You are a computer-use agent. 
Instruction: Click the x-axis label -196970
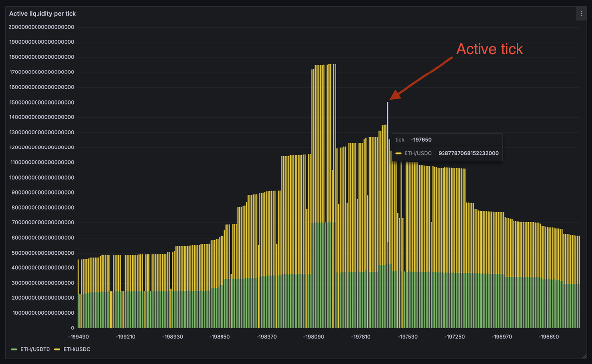tap(503, 337)
